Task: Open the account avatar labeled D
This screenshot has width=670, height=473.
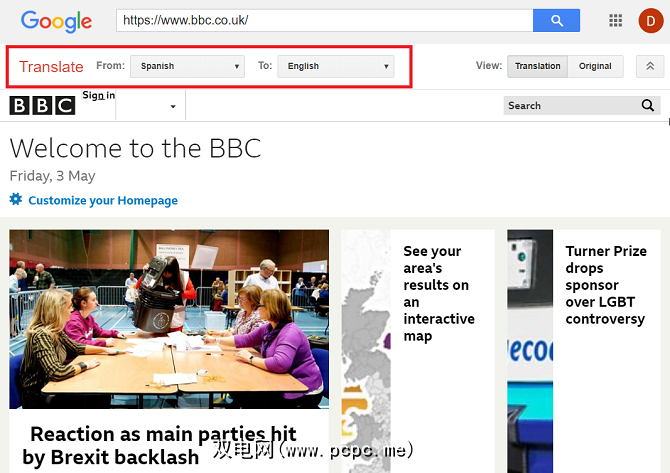Action: coord(650,21)
